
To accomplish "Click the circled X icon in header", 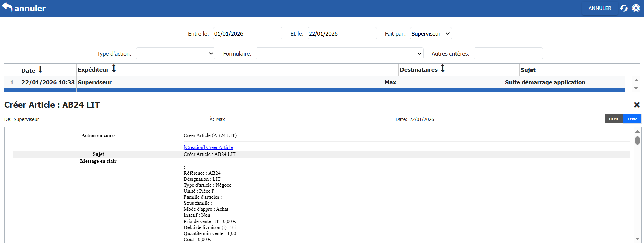I will (x=636, y=8).
